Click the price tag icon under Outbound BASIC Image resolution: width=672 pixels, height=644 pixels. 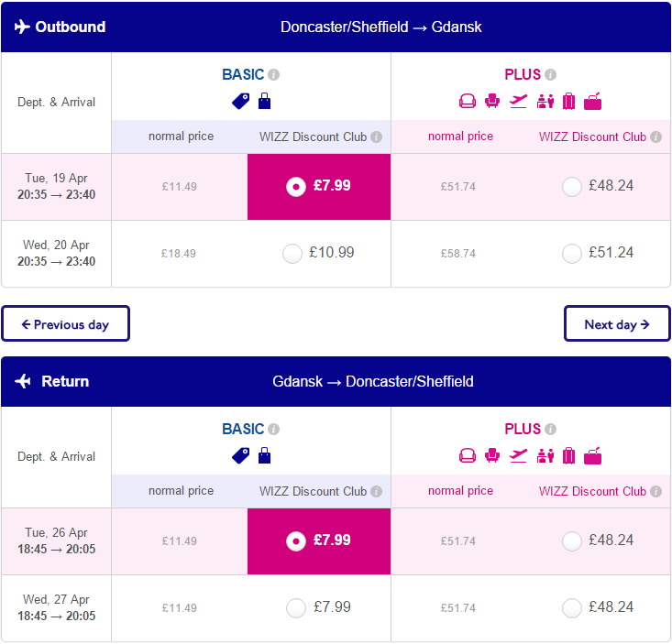[240, 102]
